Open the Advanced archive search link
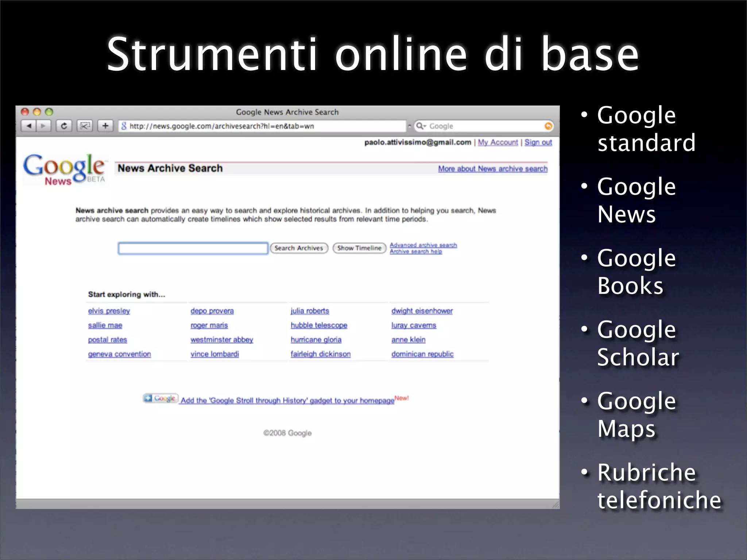747x560 pixels. point(423,245)
